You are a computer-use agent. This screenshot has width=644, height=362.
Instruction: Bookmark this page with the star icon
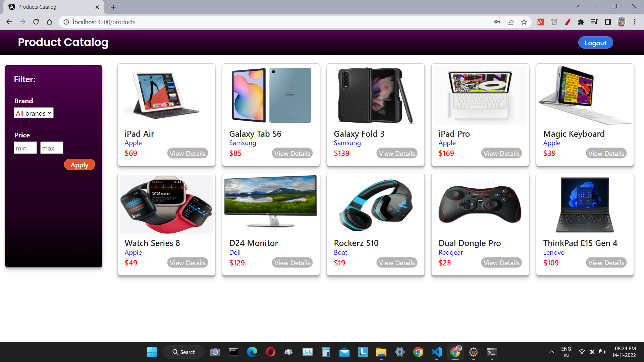coord(524,22)
